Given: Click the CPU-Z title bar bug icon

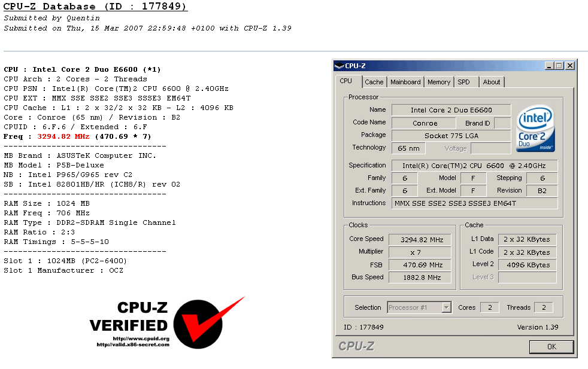Looking at the screenshot, I should [x=339, y=66].
